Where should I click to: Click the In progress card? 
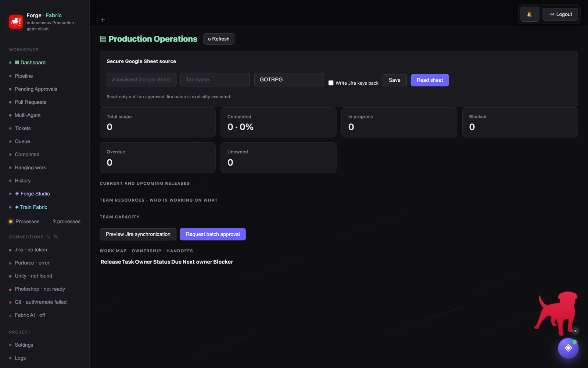coord(399,122)
